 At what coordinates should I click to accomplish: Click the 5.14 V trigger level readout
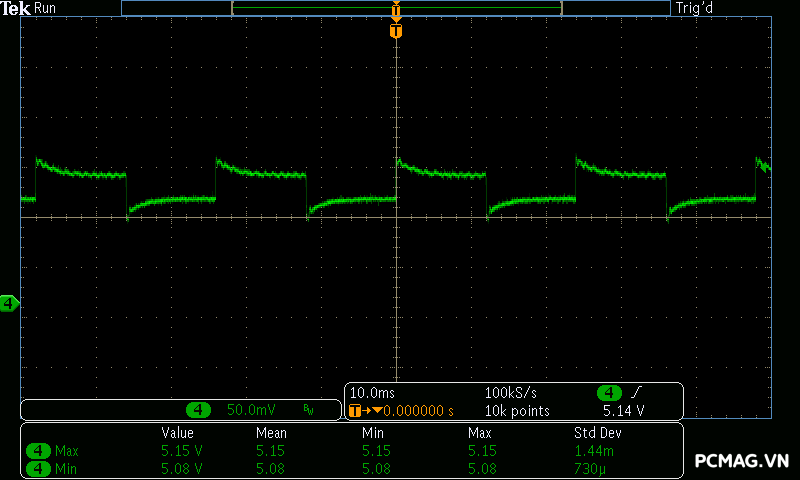click(x=623, y=410)
